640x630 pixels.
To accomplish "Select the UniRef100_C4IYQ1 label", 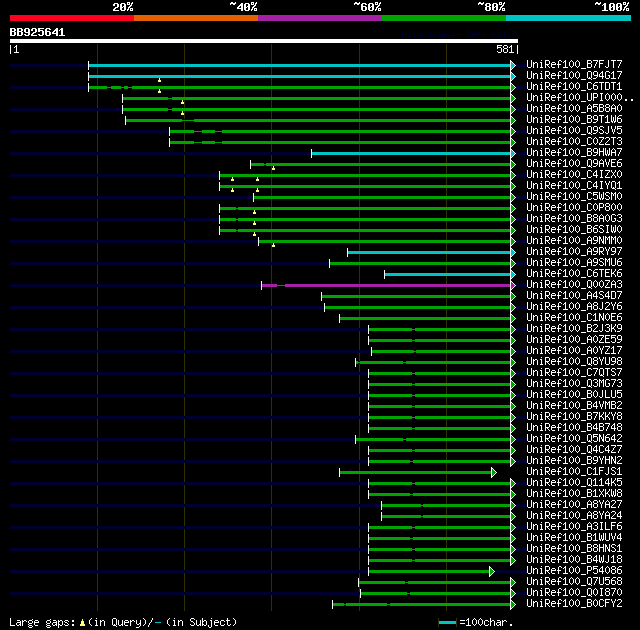I will point(574,186).
